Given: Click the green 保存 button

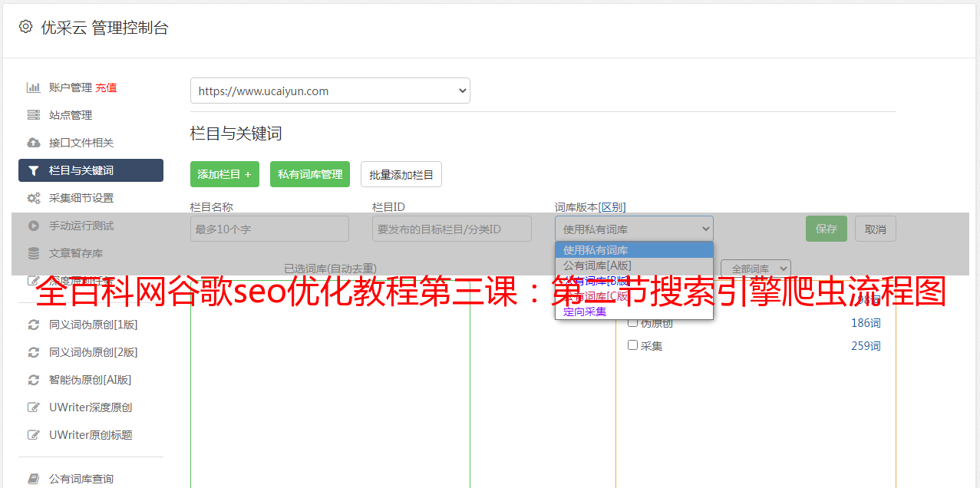Looking at the screenshot, I should pos(827,229).
